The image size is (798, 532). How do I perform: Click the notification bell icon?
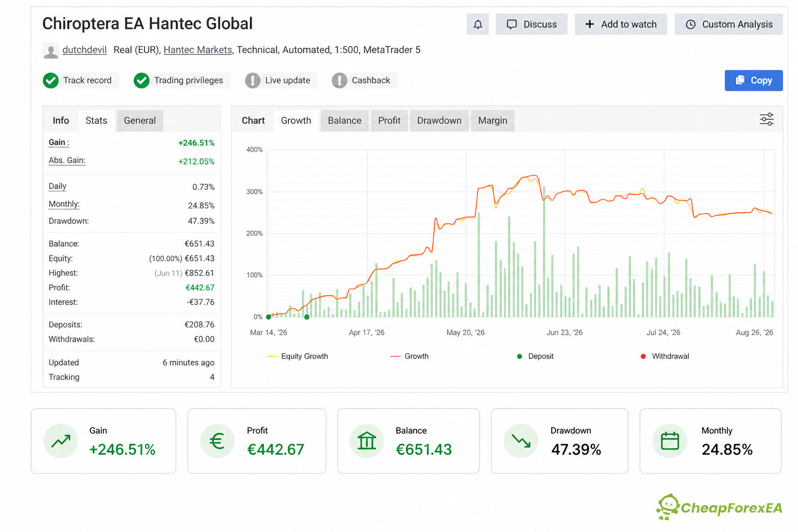pyautogui.click(x=477, y=24)
